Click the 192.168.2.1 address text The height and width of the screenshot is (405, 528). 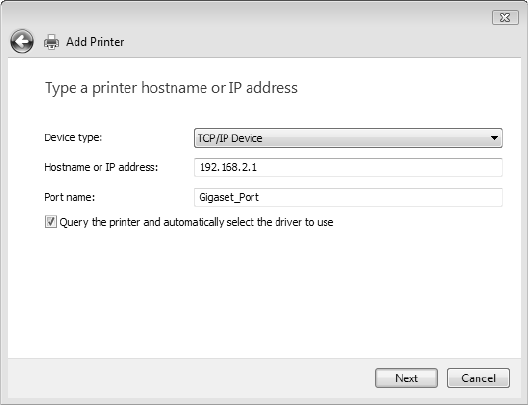pyautogui.click(x=228, y=167)
